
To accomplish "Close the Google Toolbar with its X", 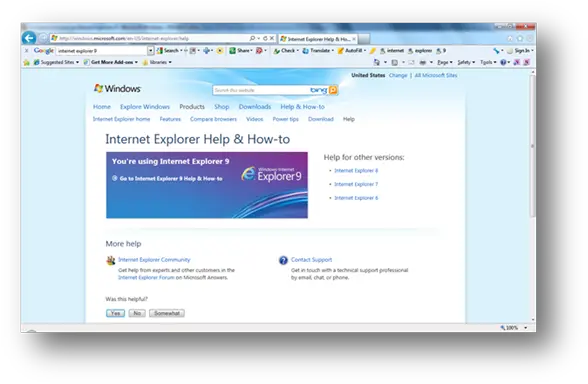I will (26, 51).
